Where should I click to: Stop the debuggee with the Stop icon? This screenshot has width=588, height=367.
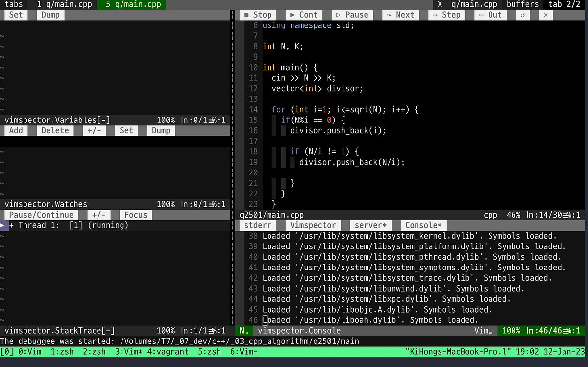257,15
